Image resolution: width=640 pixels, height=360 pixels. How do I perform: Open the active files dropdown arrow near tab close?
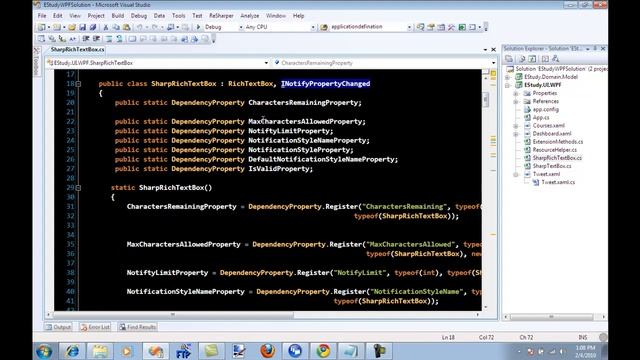coord(485,50)
